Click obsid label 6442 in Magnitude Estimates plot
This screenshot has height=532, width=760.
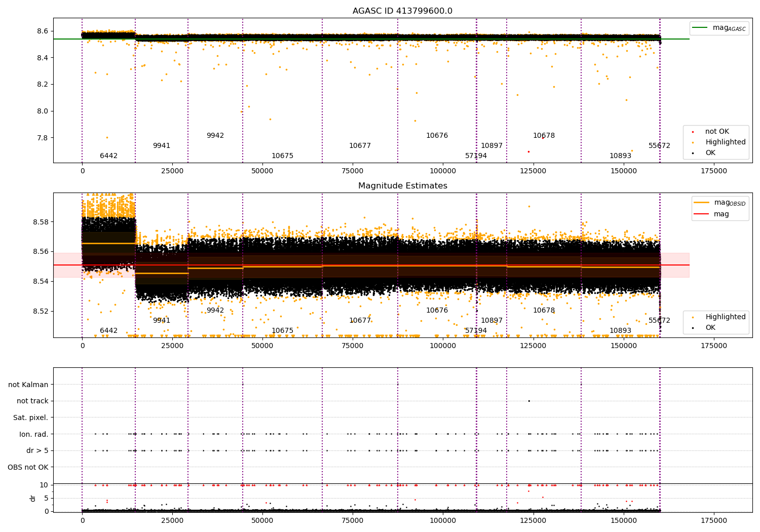[x=108, y=331]
